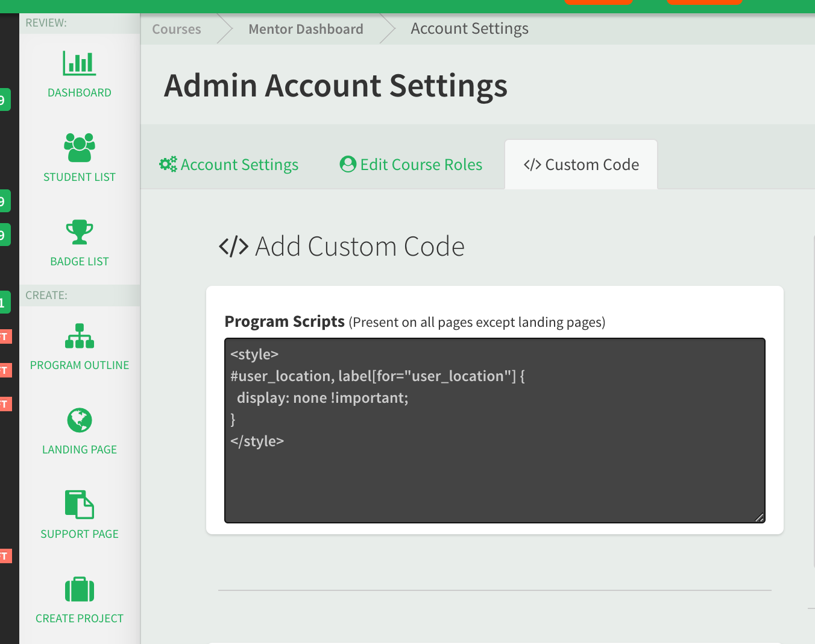Open the Support Page documents icon
815x644 pixels.
(x=80, y=505)
